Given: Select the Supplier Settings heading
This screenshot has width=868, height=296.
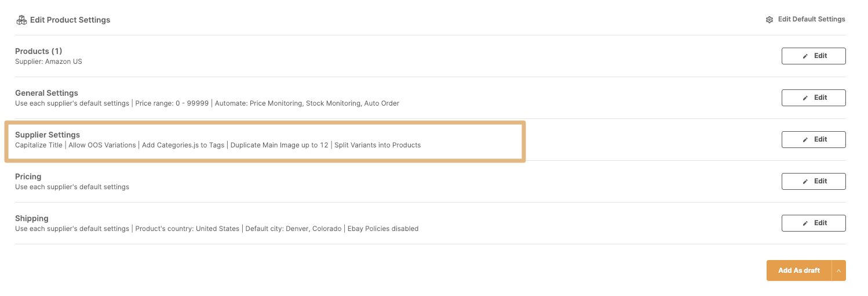Looking at the screenshot, I should click(x=48, y=135).
